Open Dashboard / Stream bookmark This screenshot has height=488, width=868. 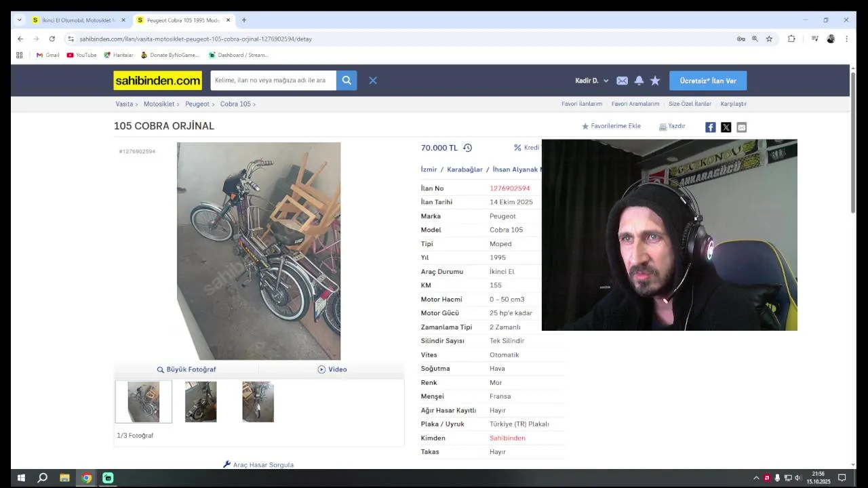point(239,55)
